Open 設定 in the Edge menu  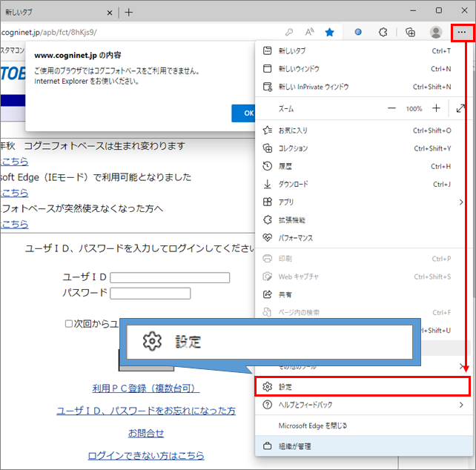point(363,386)
